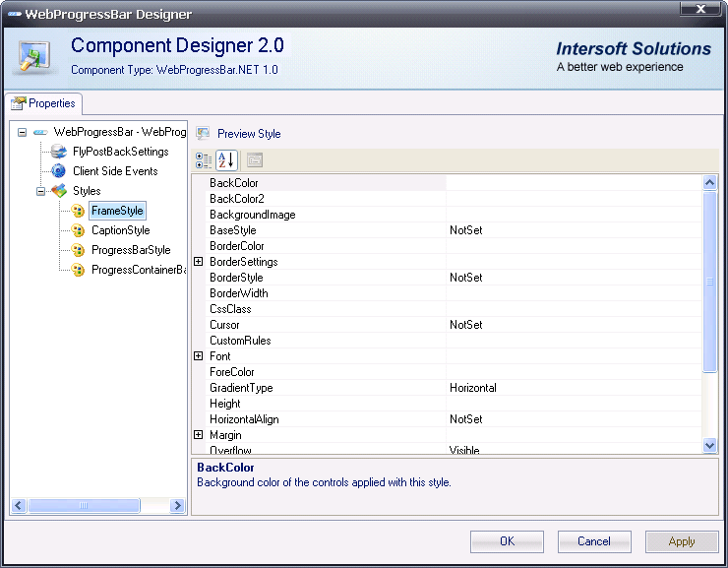
Task: Select the BackColor property name
Action: (234, 183)
